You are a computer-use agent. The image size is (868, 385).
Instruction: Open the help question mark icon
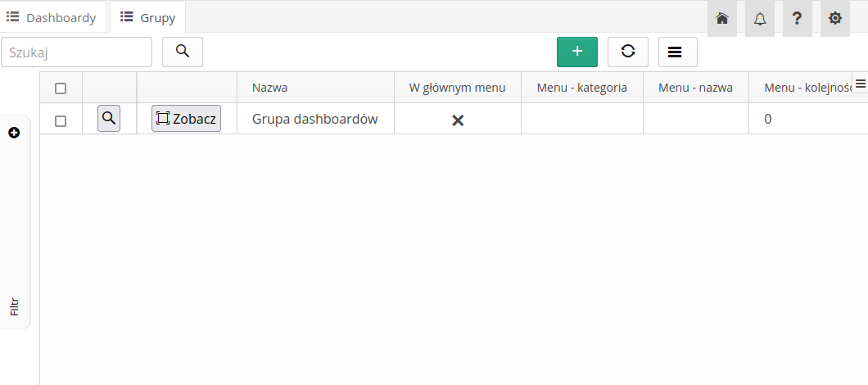coord(797,18)
